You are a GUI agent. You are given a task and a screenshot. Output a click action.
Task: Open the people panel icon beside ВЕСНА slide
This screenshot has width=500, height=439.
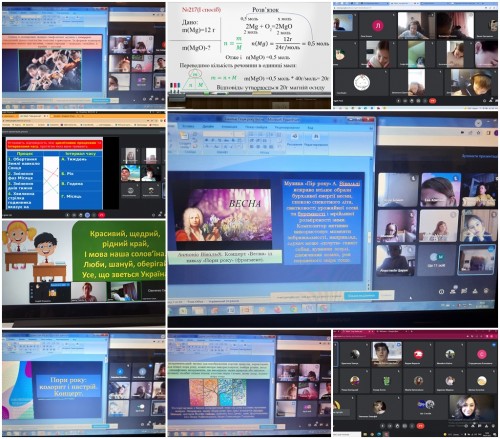pos(453,291)
